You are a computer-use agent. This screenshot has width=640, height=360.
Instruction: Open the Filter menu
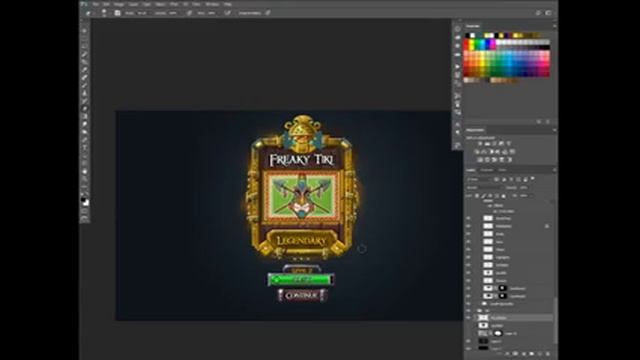174,4
